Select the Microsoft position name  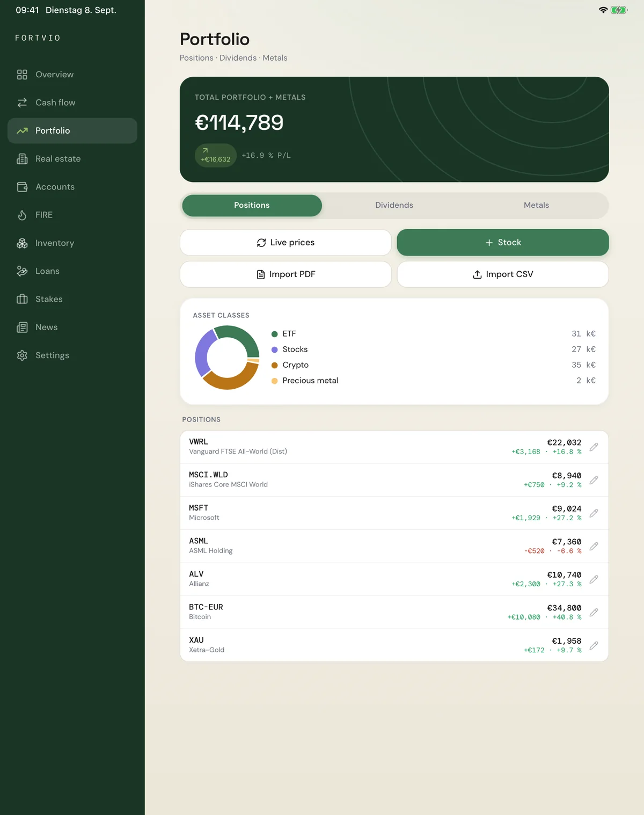click(x=204, y=518)
